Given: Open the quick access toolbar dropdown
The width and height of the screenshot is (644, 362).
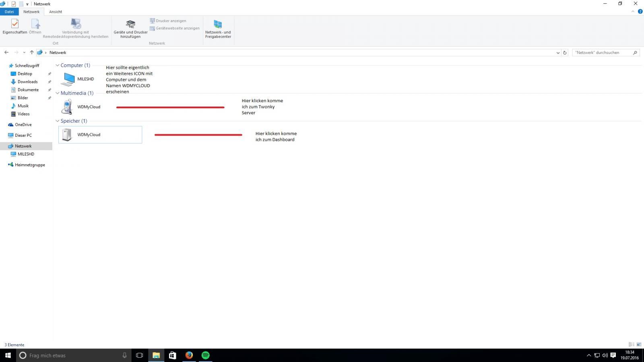Looking at the screenshot, I should (27, 4).
